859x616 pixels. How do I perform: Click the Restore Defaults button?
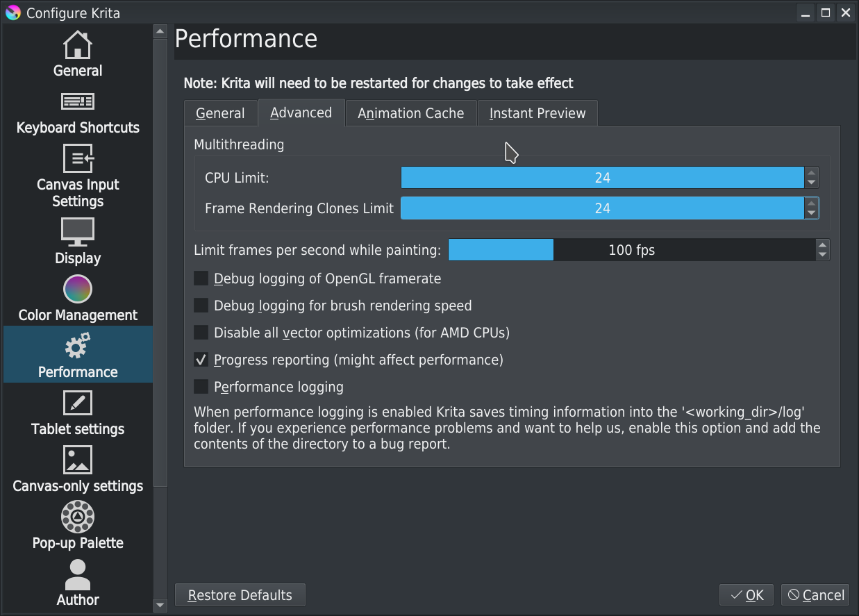point(240,595)
